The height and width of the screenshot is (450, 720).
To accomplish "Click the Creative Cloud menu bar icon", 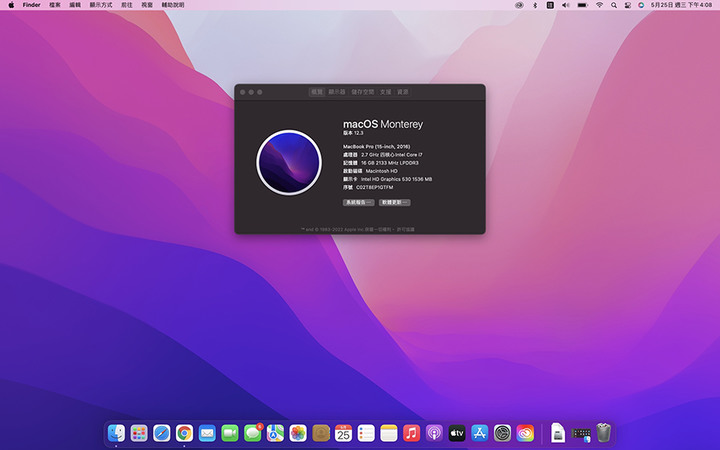I will click(x=519, y=5).
